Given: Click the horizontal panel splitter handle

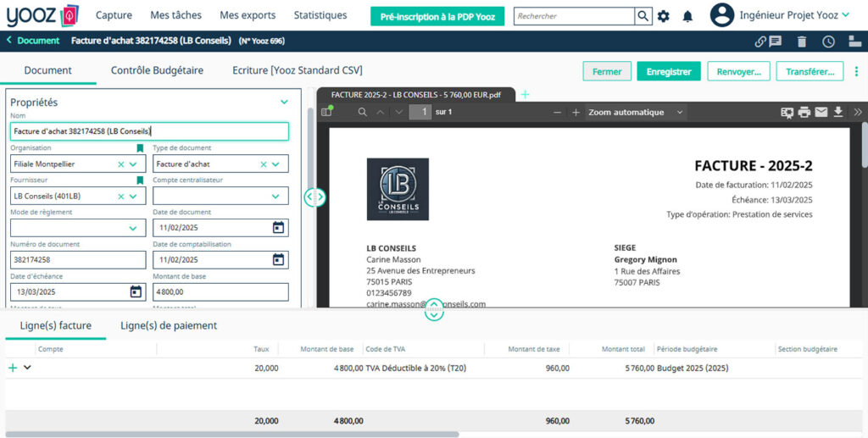Looking at the screenshot, I should 434,310.
